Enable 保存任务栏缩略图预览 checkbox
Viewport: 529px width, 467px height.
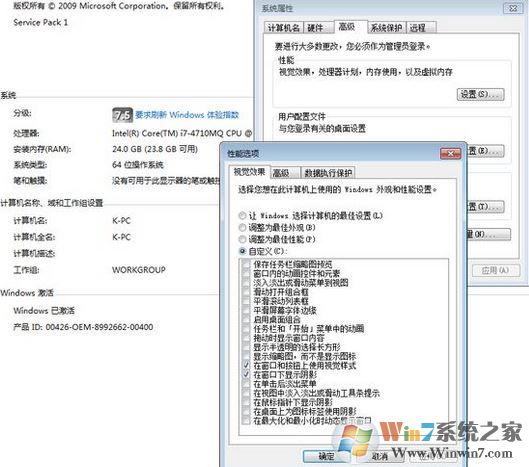pos(246,264)
